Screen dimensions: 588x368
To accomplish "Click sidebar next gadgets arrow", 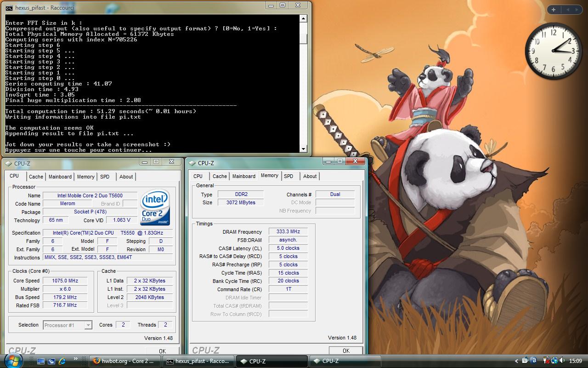I will 578,10.
